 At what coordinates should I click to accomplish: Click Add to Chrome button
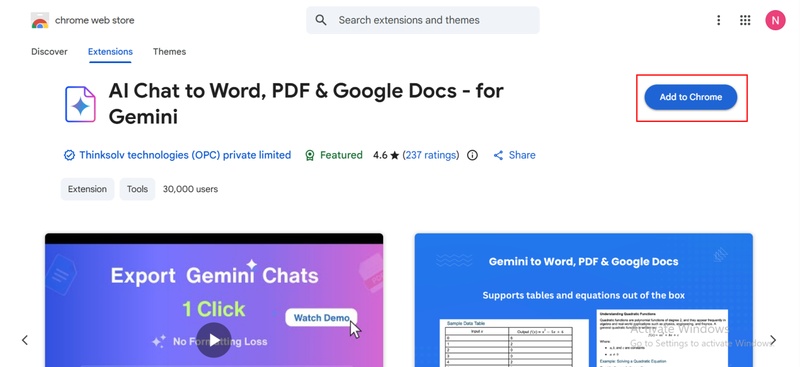pos(691,97)
